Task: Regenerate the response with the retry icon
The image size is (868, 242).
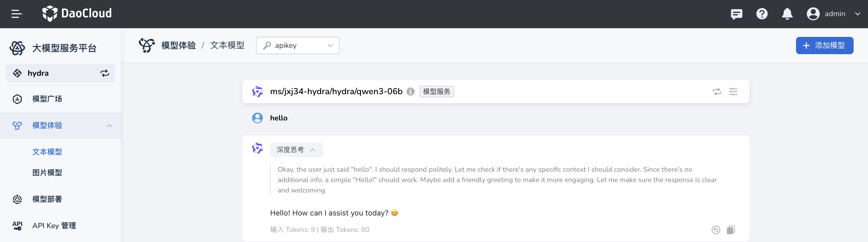Action: pyautogui.click(x=716, y=230)
